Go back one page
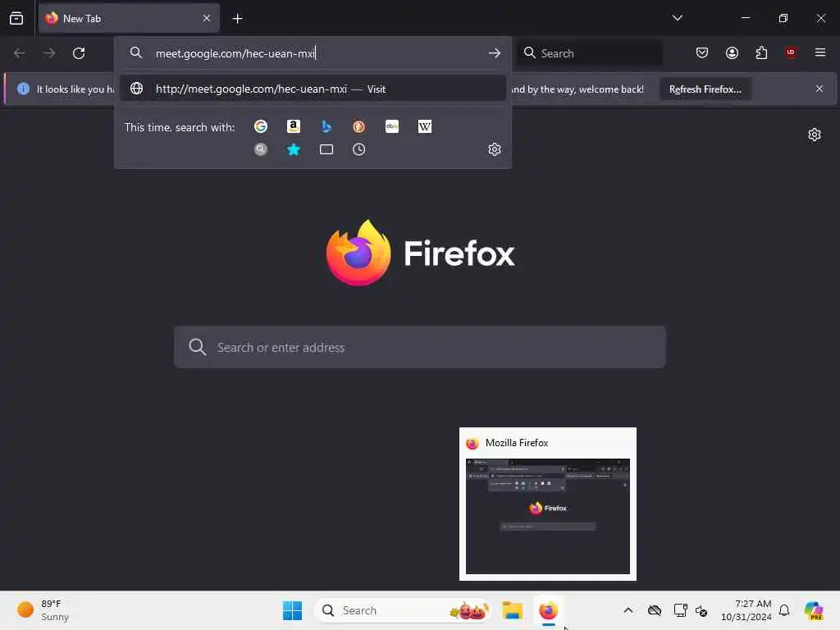This screenshot has width=840, height=630. click(x=20, y=53)
